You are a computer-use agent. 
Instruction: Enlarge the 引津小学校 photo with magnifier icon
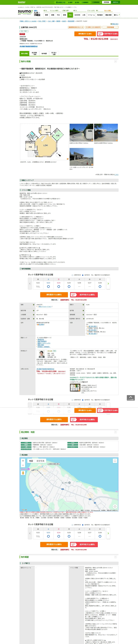tap(92, 140)
